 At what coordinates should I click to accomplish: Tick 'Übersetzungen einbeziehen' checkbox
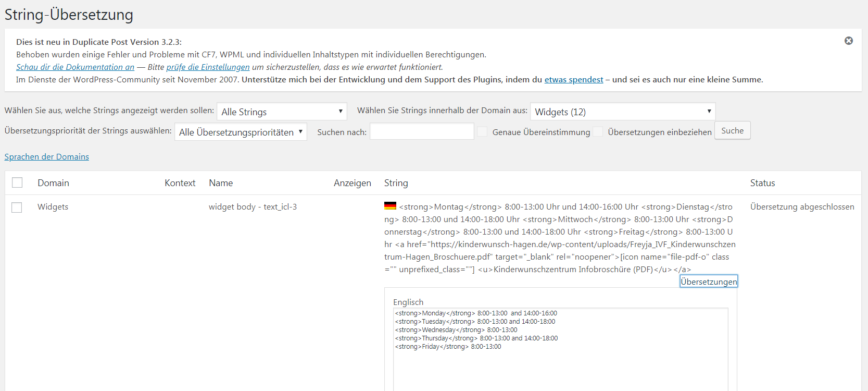coord(598,132)
